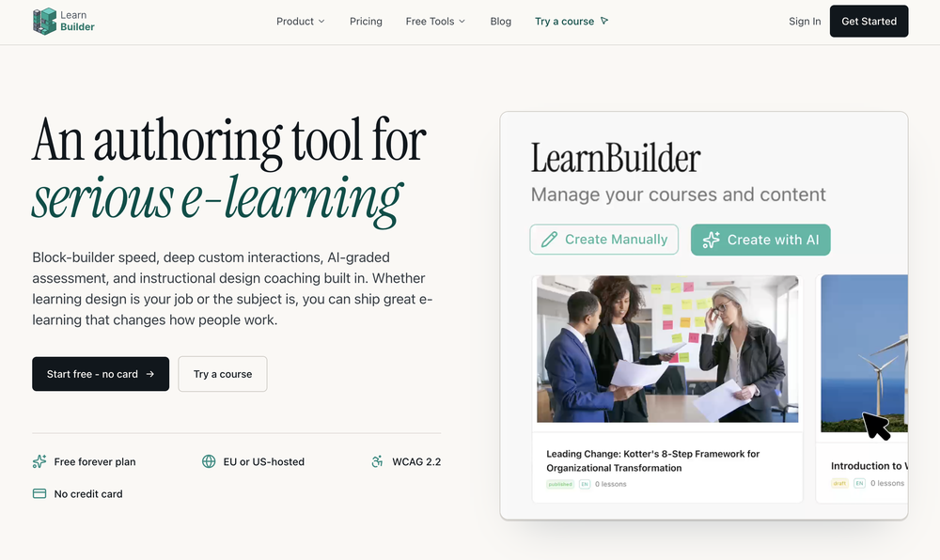940x560 pixels.
Task: Click the '0 lessons' text under Leading Change
Action: point(610,484)
